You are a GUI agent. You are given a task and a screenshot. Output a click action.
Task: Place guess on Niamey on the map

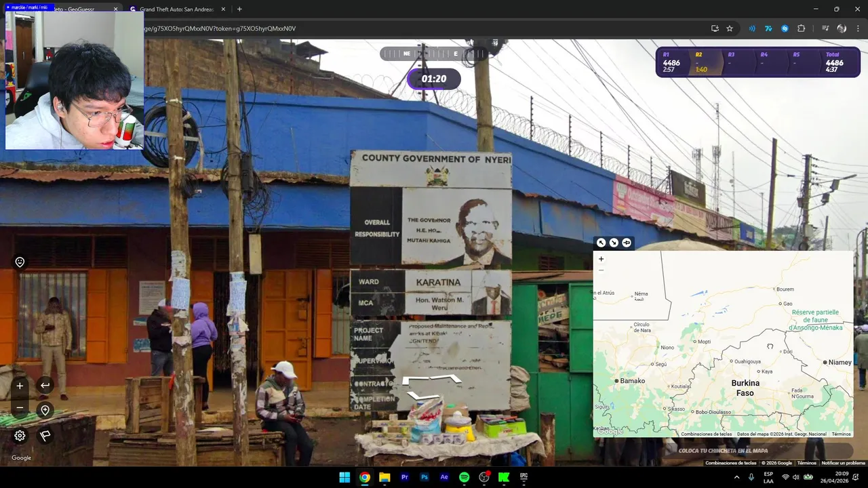coord(837,363)
